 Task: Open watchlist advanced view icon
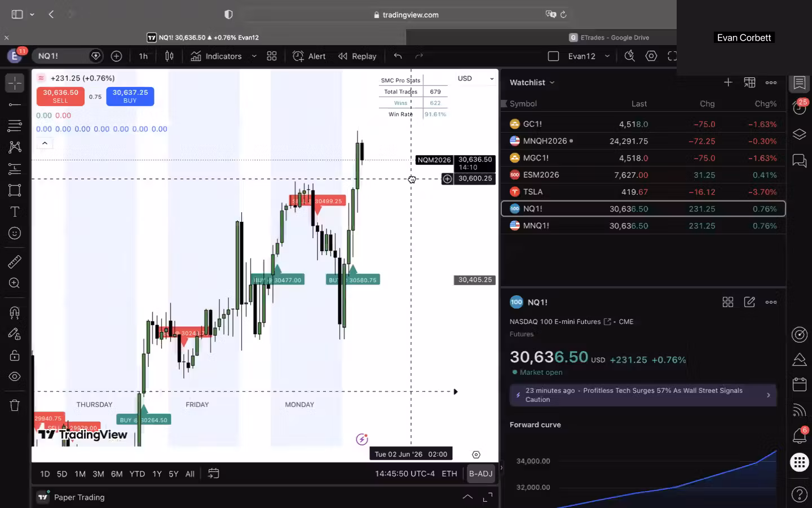point(749,82)
